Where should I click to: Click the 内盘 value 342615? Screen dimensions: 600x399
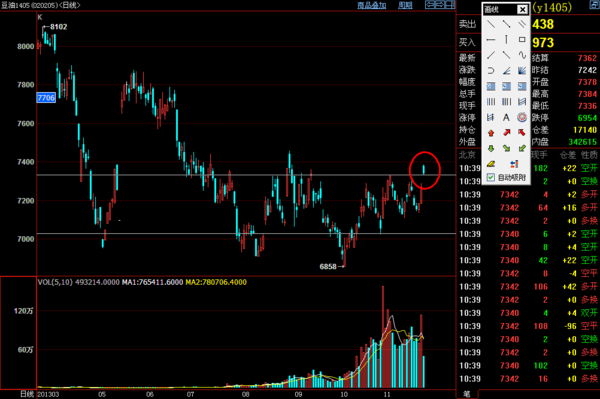coord(583,142)
